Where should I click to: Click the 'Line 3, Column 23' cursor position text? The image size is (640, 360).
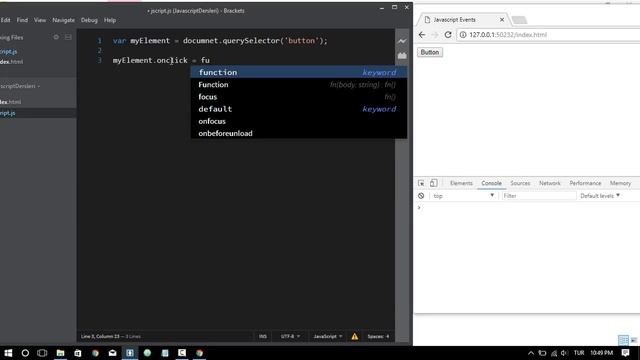[x=100, y=336]
